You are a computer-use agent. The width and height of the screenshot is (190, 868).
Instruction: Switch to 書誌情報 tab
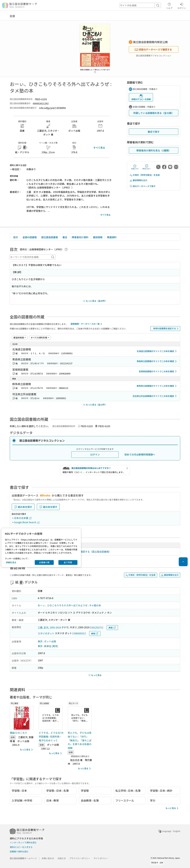98,237
